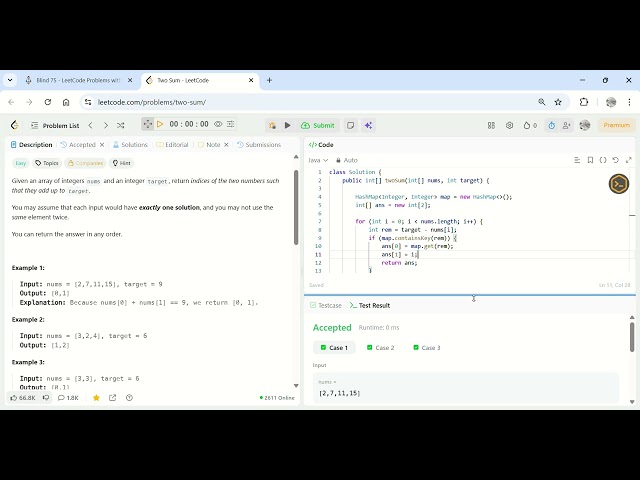Start the stopwatch timer
Viewport: 640px width, 480px height.
160,124
